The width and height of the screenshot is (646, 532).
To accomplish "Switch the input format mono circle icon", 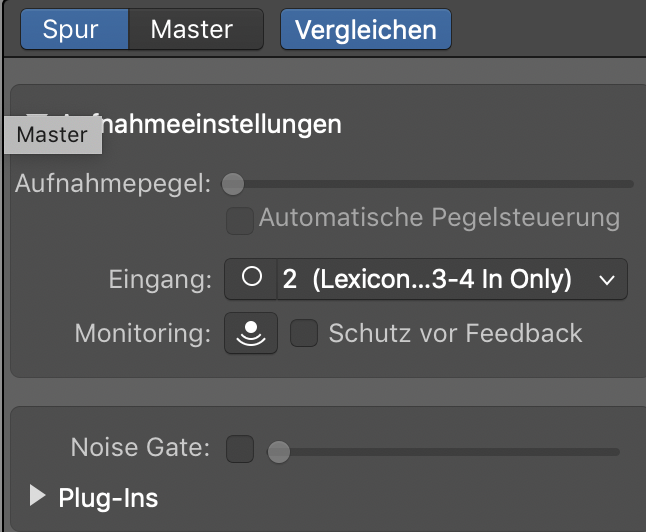I will (253, 279).
